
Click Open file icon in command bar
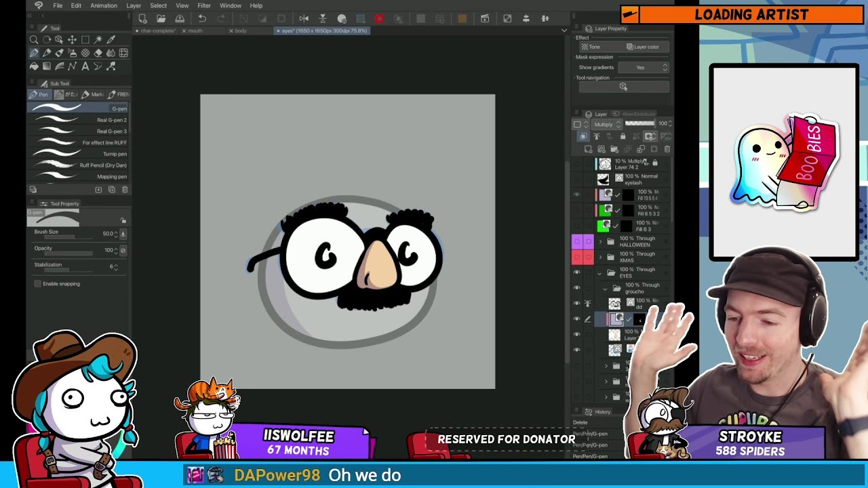[x=161, y=19]
